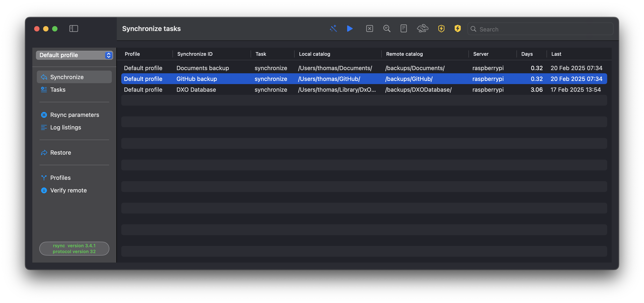This screenshot has width=644, height=303.
Task: Click the Log listings lines icon
Action: (x=44, y=127)
